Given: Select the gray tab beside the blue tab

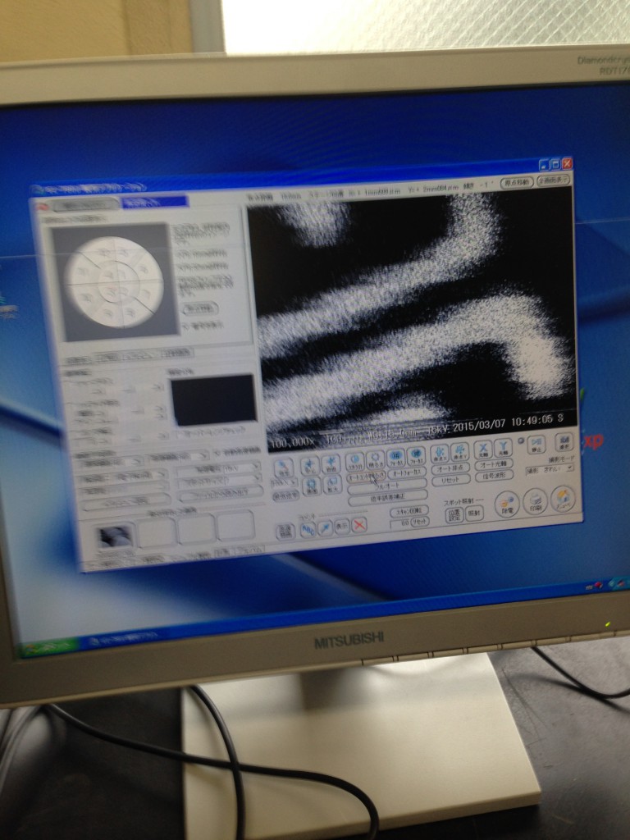Looking at the screenshot, I should click(84, 204).
